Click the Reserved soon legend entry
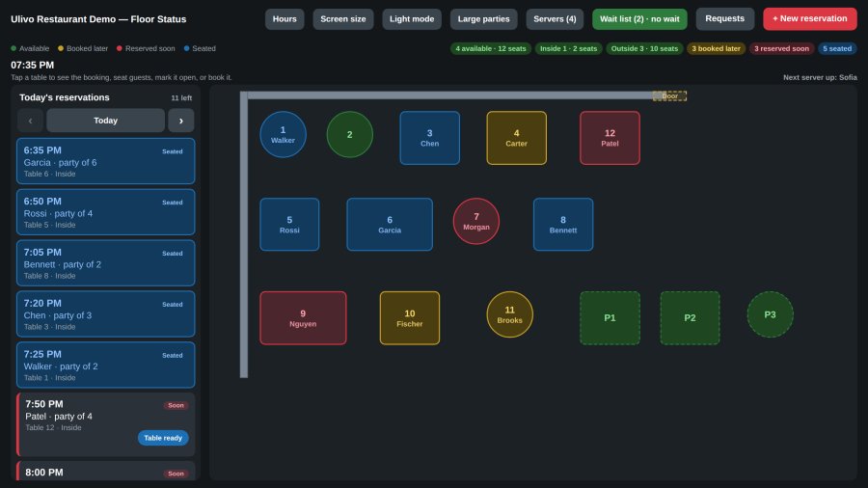 [146, 48]
